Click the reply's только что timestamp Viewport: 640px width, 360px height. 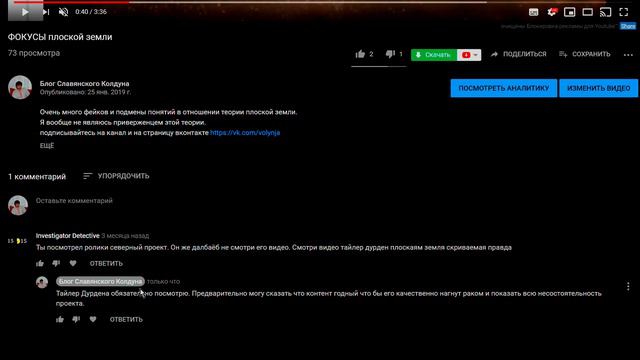[x=163, y=282]
